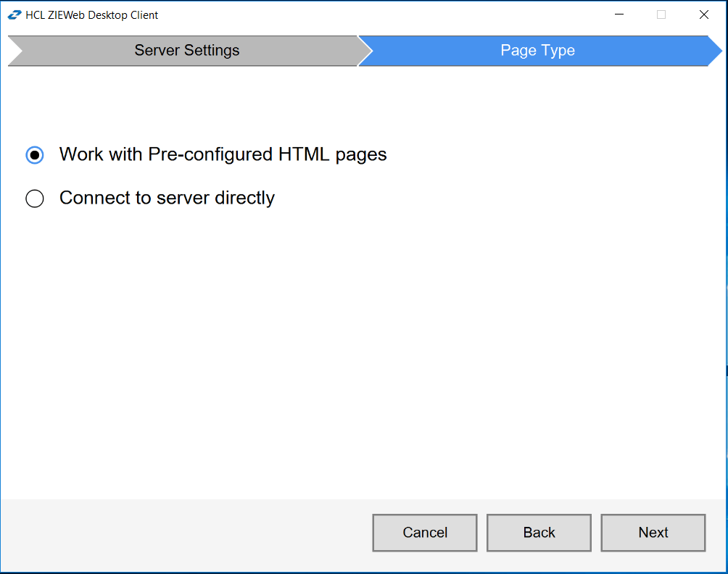Click the Connect to server directly label text
The image size is (728, 574).
coord(167,198)
